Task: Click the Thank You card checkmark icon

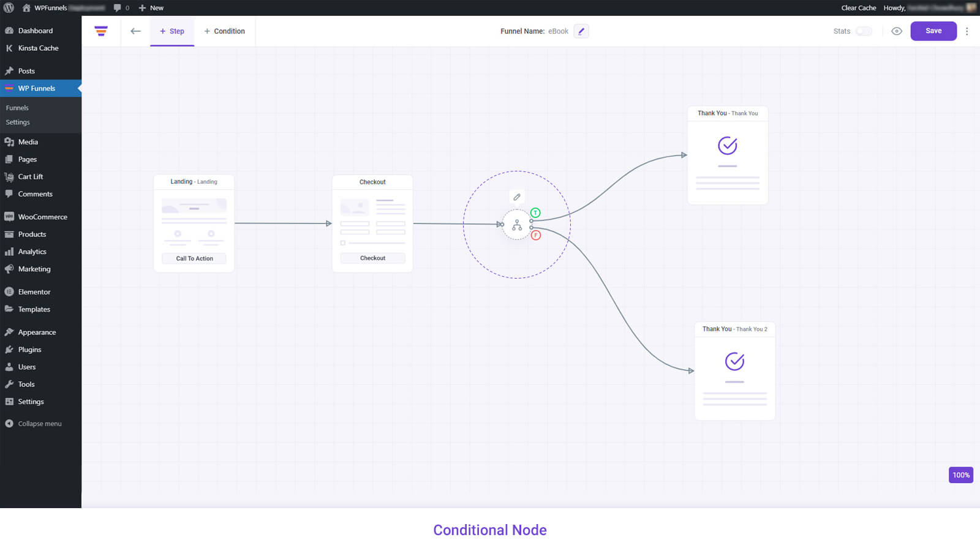Action: (x=727, y=146)
